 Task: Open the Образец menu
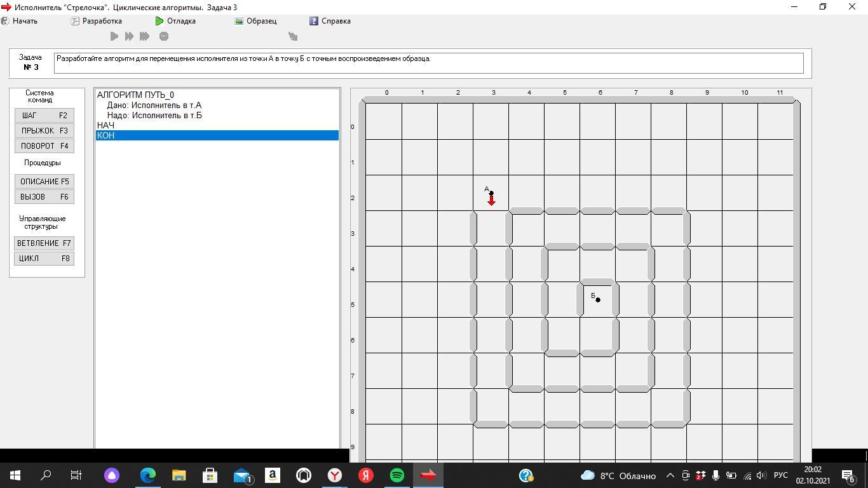click(x=255, y=21)
